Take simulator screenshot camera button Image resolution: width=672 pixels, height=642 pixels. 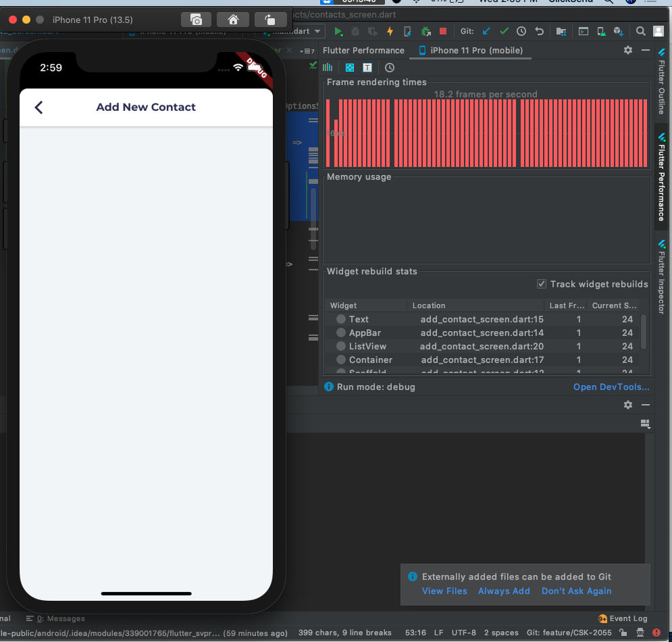pos(196,20)
